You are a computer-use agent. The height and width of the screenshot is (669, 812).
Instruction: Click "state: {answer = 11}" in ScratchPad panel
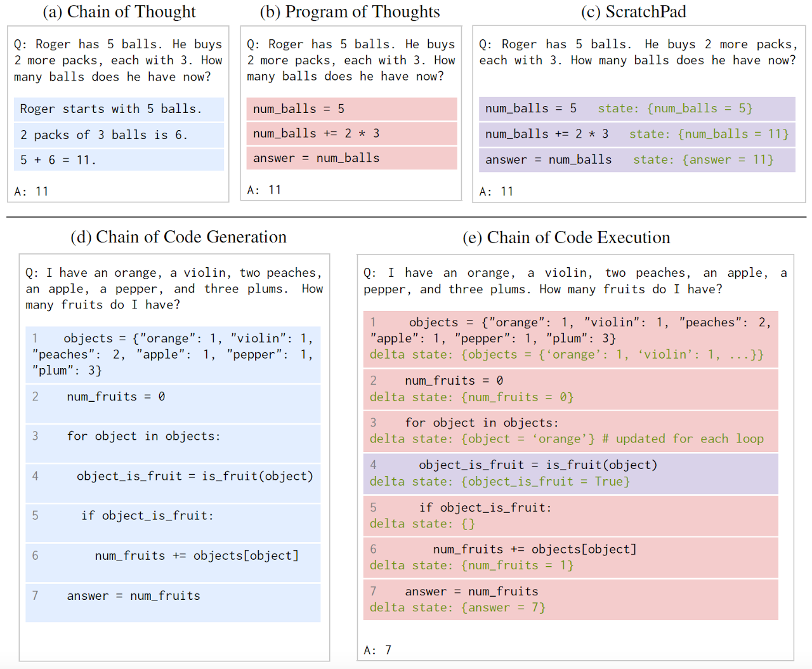coord(703,160)
